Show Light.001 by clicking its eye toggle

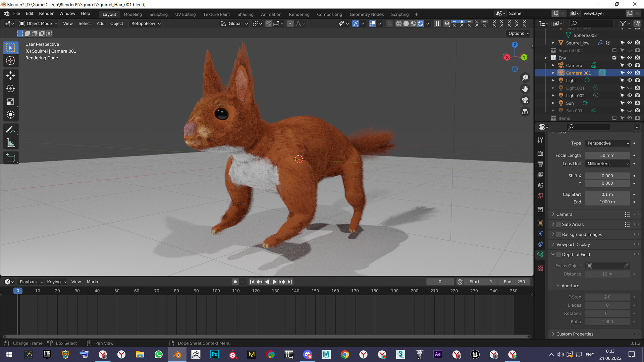(630, 88)
